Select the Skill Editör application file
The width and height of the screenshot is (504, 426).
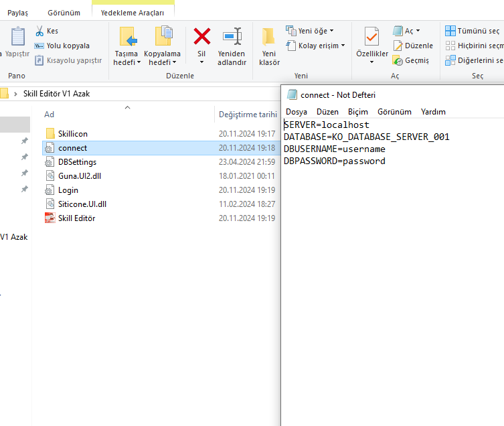point(76,218)
